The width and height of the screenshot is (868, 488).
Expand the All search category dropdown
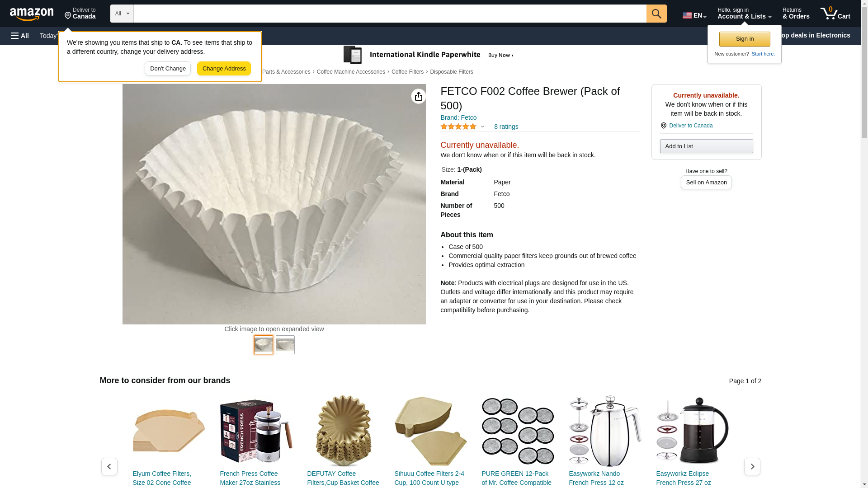click(122, 14)
